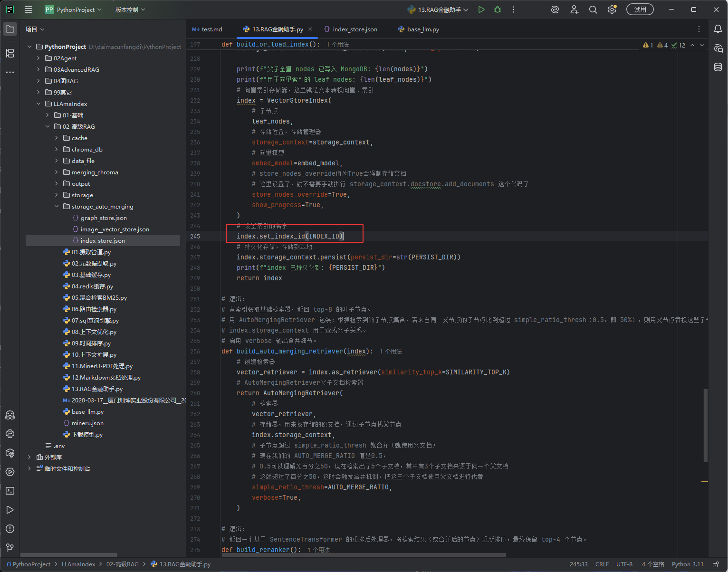Collapse the 02-高级RAG folder
Screen dimensions: 728x572
tap(48, 126)
